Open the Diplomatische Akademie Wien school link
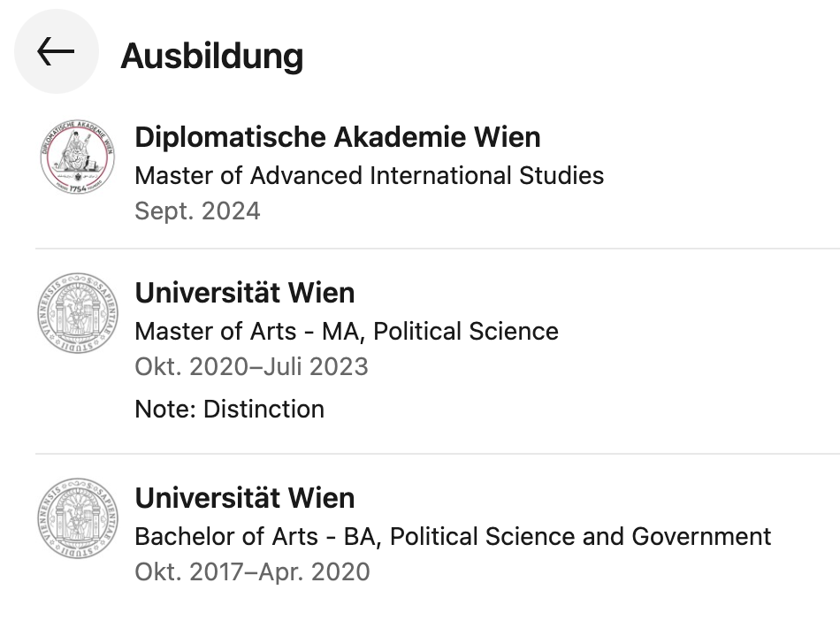Screen dimensions: 840x621 [337, 137]
